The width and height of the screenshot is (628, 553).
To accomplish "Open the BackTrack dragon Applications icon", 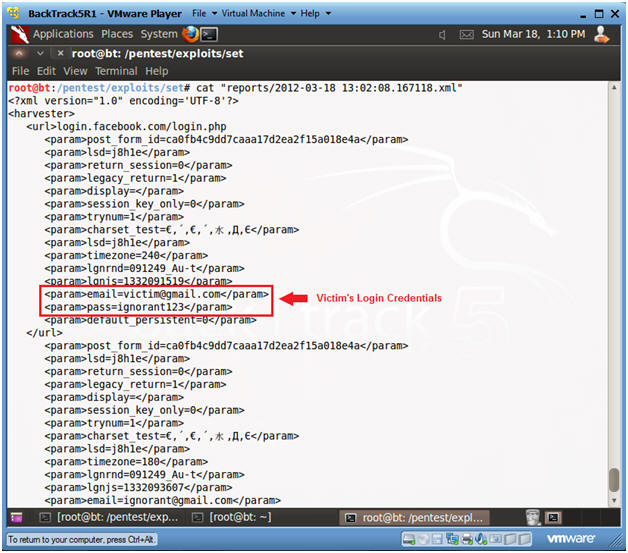I will (x=19, y=34).
